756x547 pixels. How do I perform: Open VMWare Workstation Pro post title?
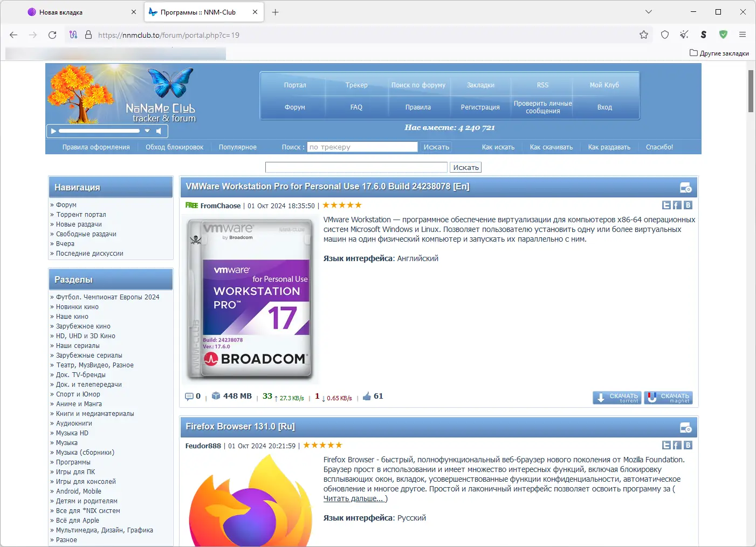[327, 187]
